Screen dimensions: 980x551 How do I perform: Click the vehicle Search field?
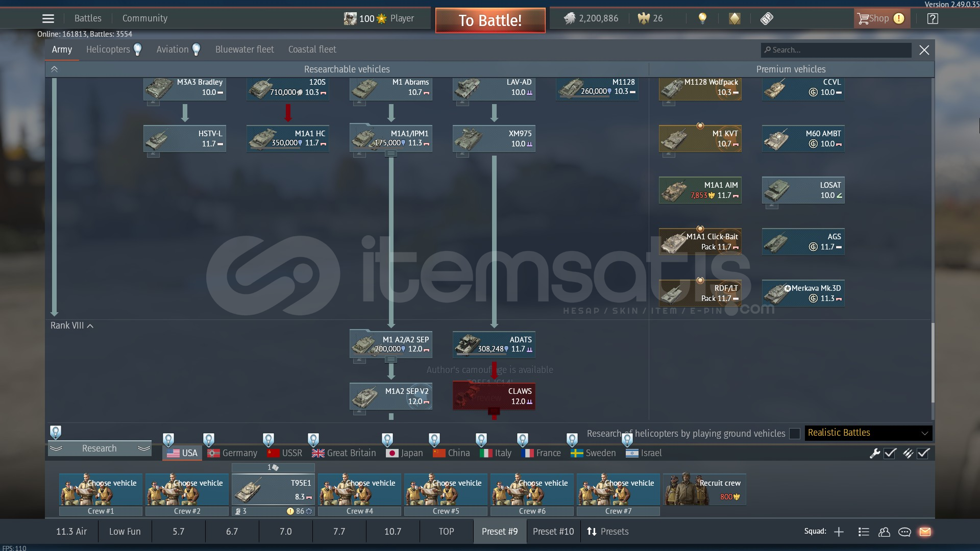(837, 50)
